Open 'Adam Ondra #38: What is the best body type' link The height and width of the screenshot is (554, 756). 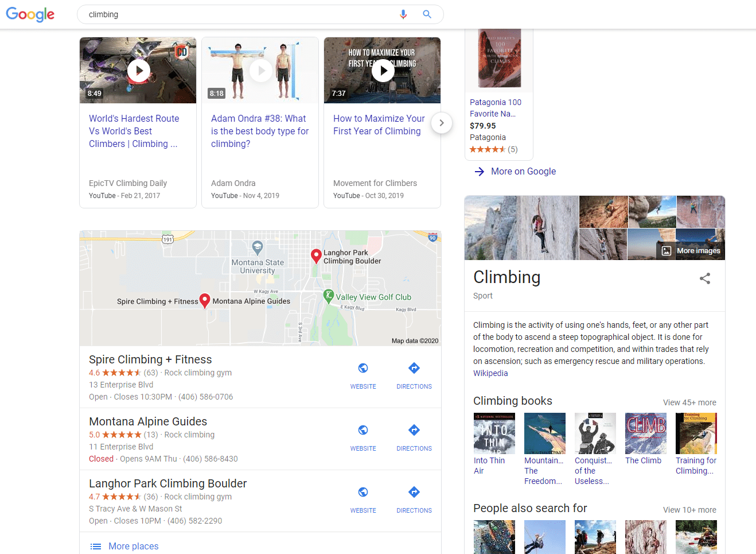[260, 131]
